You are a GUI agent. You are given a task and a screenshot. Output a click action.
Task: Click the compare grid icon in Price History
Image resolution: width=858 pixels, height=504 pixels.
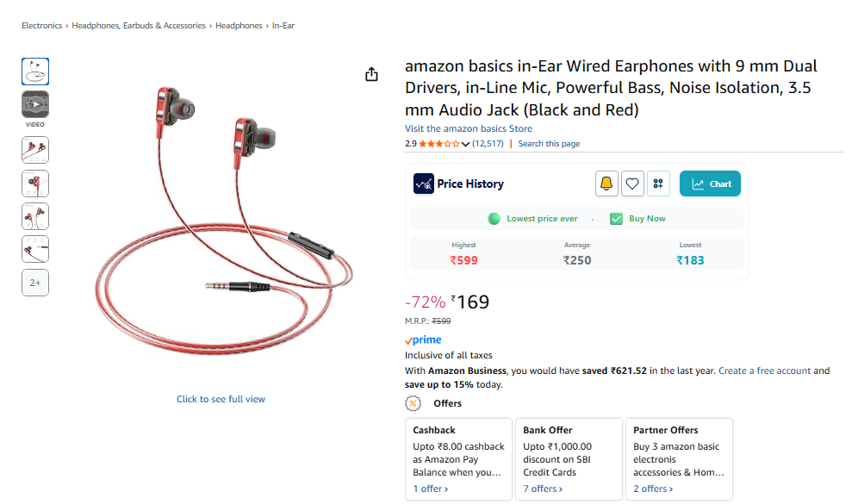pyautogui.click(x=658, y=184)
